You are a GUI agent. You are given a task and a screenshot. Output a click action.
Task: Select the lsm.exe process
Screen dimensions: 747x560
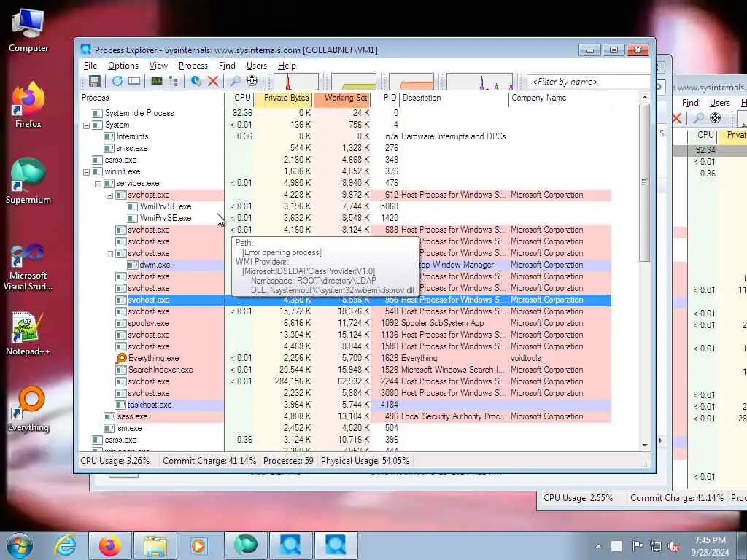[x=345, y=428]
